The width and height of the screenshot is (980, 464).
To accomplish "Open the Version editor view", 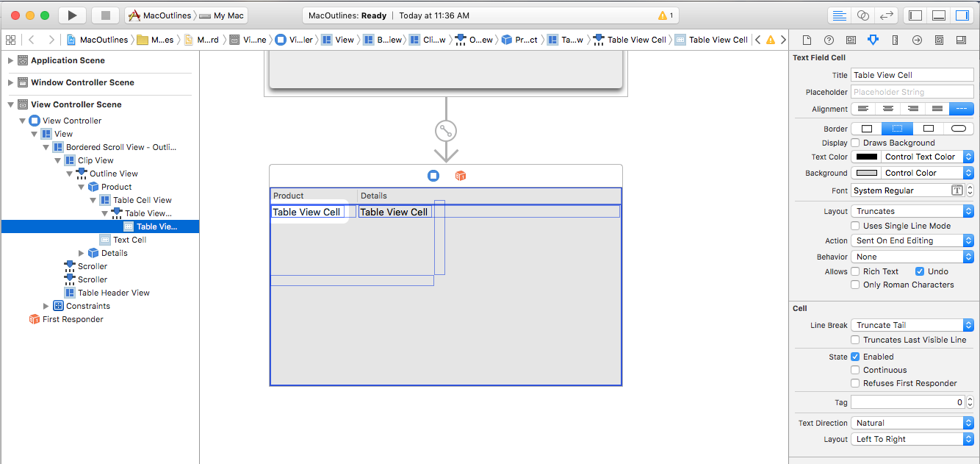I will click(887, 15).
